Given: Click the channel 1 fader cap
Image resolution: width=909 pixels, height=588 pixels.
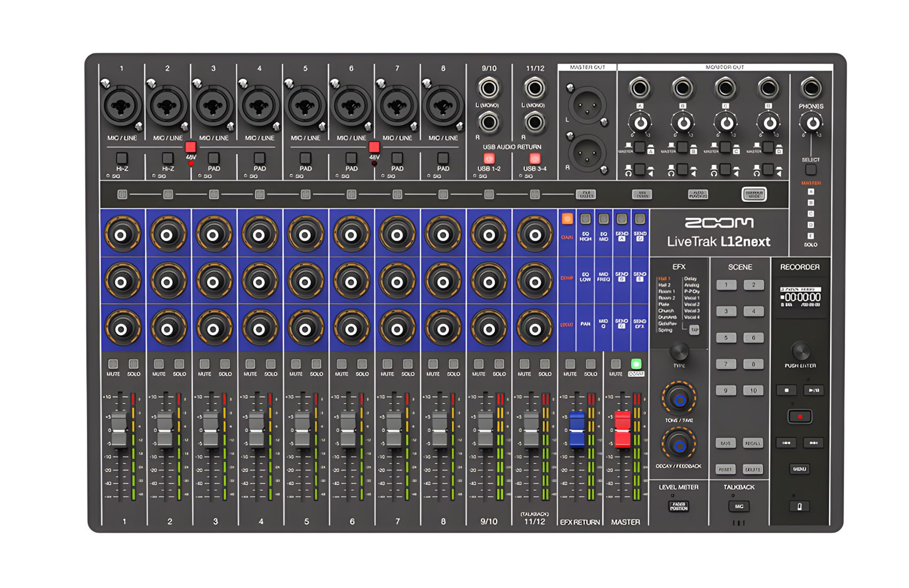Looking at the screenshot, I should click(119, 429).
